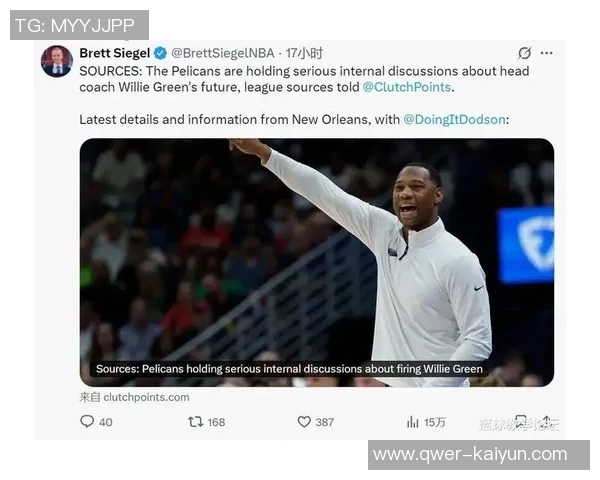Click the retweet arrows icon
The height and width of the screenshot is (480, 600).
tap(195, 422)
